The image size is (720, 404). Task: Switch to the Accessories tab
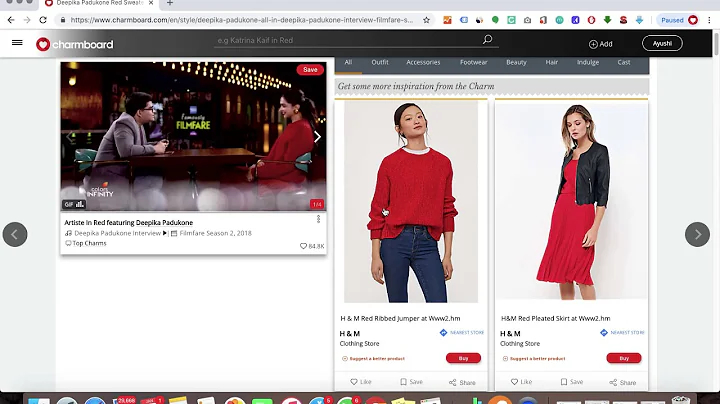click(423, 62)
